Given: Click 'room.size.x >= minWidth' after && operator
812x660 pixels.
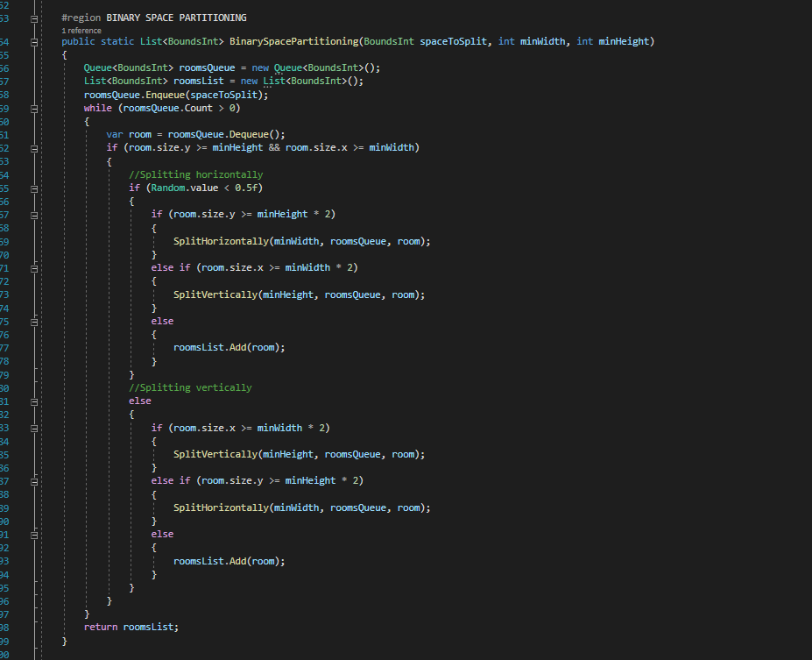Looking at the screenshot, I should [350, 147].
